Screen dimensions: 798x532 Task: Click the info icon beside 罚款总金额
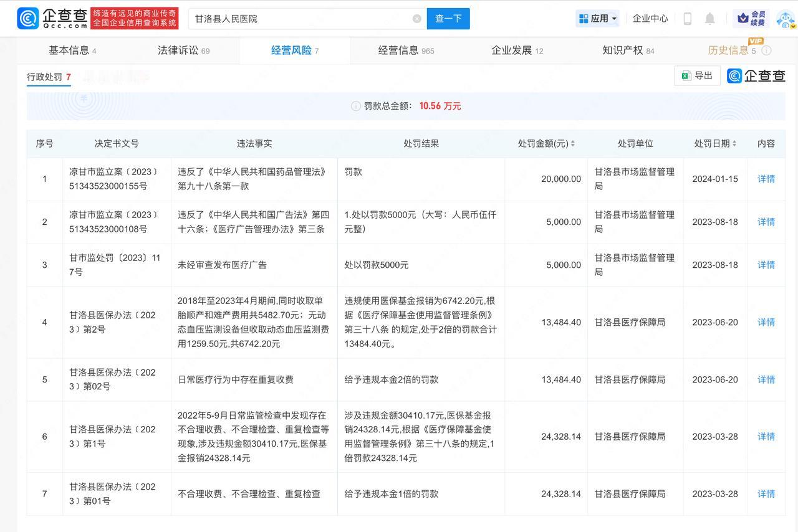[x=355, y=107]
